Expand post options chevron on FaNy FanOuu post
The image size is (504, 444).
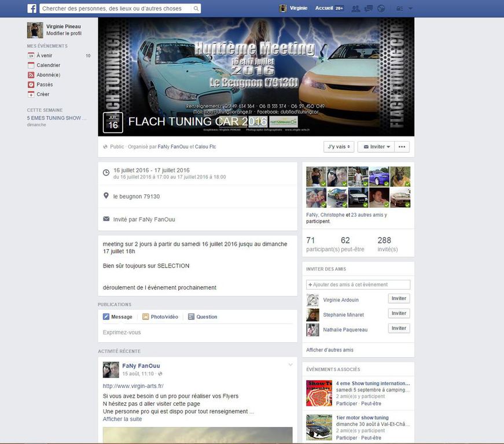(290, 365)
